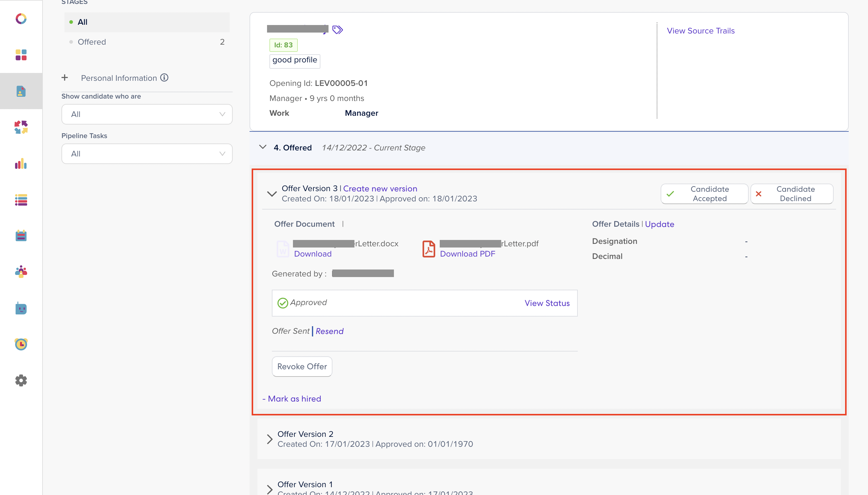Download the docx offer letter
This screenshot has width=868, height=495.
click(x=313, y=254)
